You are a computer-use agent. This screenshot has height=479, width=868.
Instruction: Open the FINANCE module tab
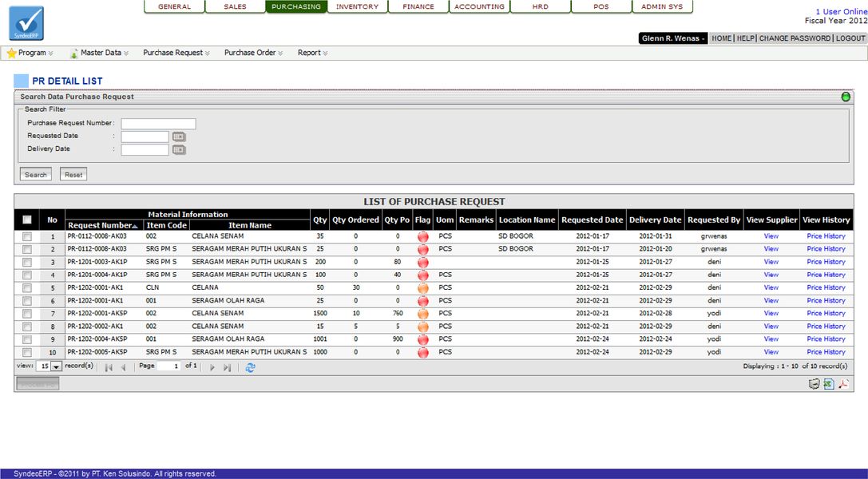pos(418,6)
